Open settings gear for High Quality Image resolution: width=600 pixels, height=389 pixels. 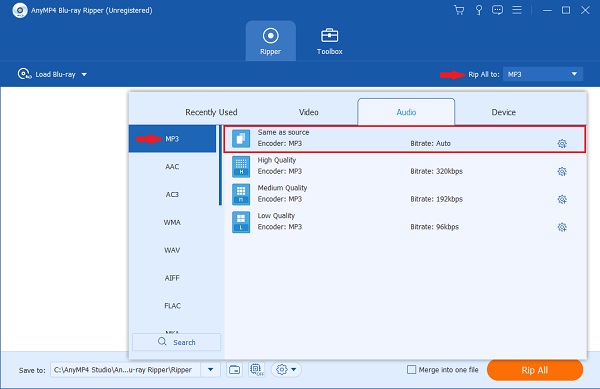[x=562, y=171]
